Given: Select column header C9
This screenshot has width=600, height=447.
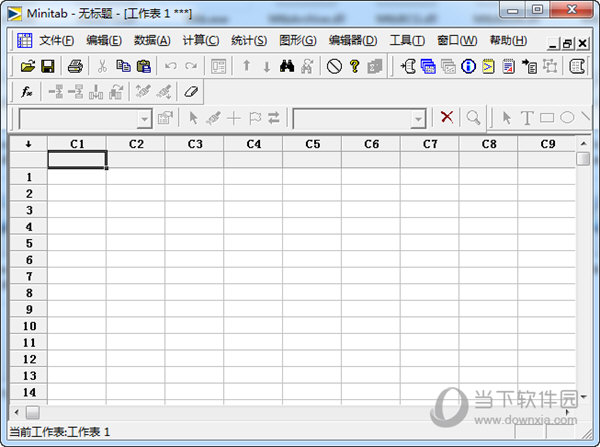Looking at the screenshot, I should [547, 144].
